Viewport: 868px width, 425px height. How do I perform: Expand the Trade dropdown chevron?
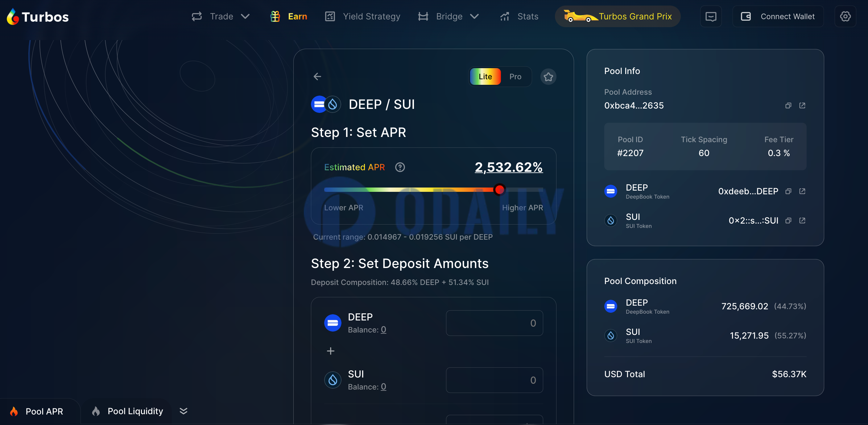[x=245, y=17]
